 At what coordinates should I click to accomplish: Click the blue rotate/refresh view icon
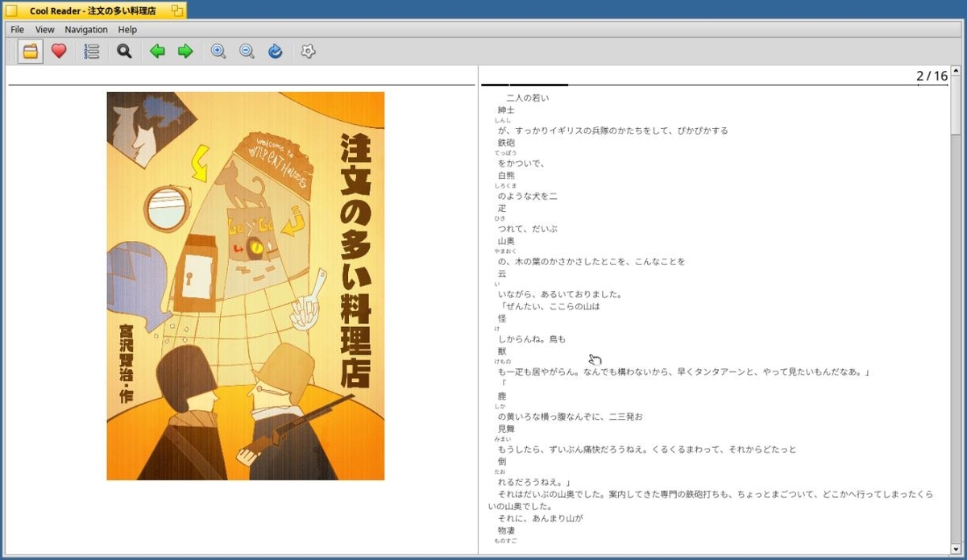(x=276, y=52)
